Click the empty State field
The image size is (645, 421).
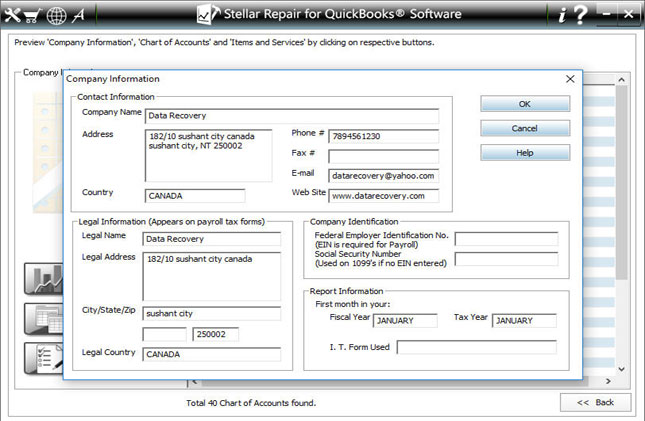pos(165,334)
